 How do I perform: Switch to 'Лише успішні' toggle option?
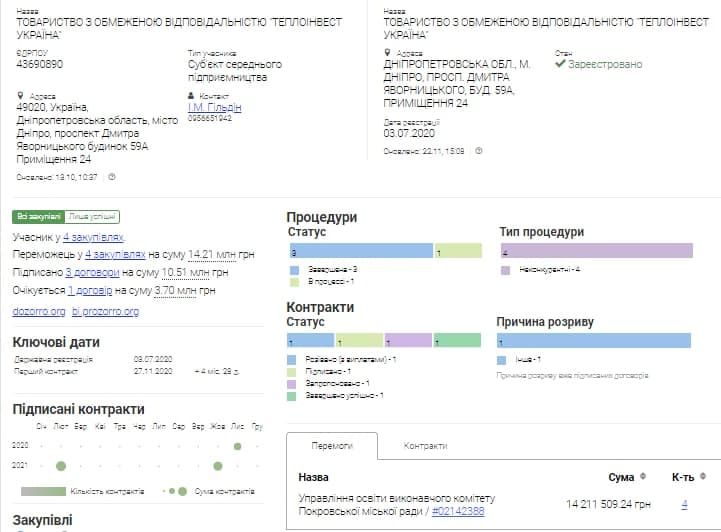click(92, 216)
